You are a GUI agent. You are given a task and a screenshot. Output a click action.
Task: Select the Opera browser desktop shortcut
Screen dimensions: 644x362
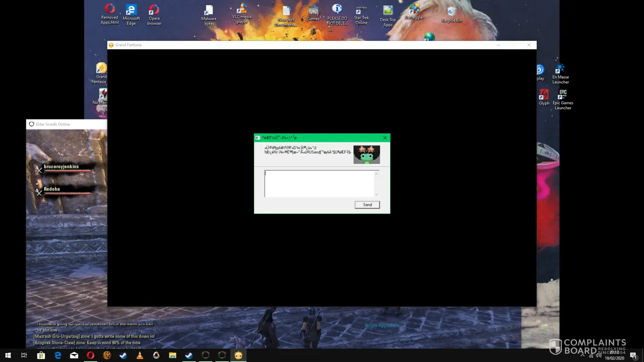(154, 15)
